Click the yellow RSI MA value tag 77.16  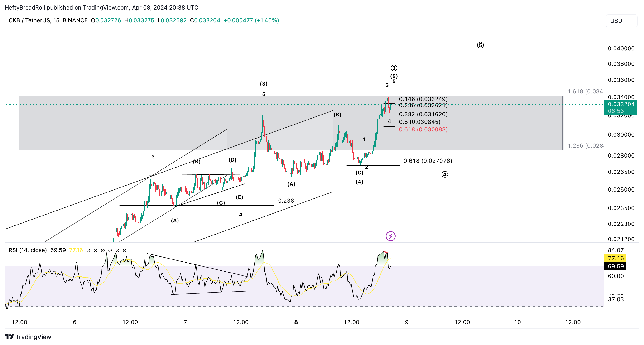pos(615,258)
